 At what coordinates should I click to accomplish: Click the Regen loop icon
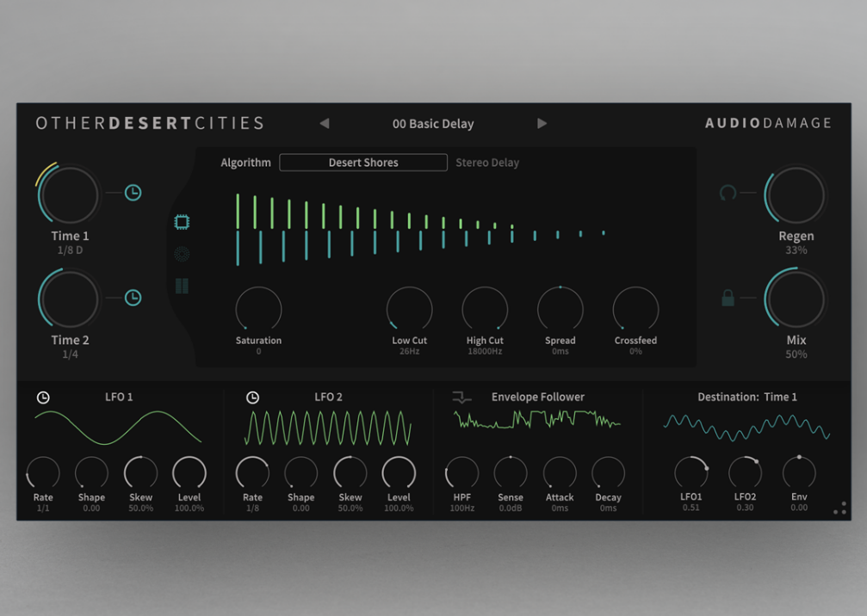click(728, 193)
